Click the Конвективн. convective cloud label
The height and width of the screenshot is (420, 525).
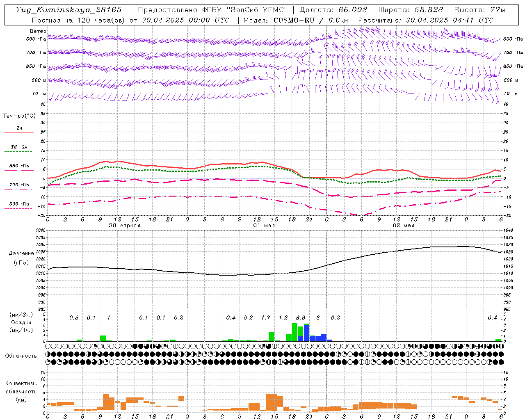21,383
